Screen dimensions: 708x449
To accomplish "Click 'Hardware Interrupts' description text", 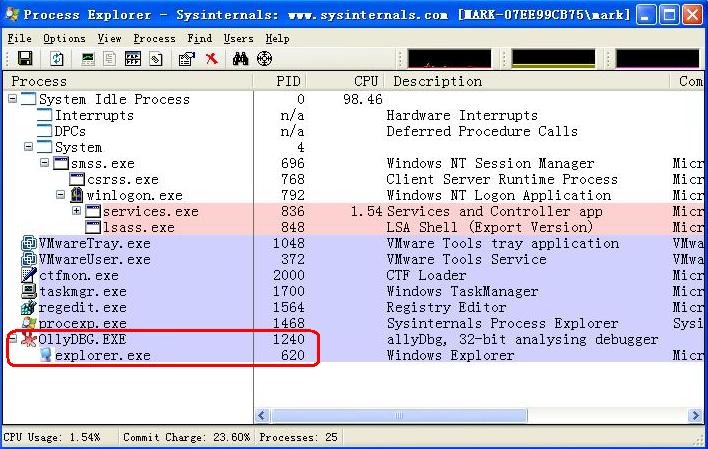I will coord(462,115).
